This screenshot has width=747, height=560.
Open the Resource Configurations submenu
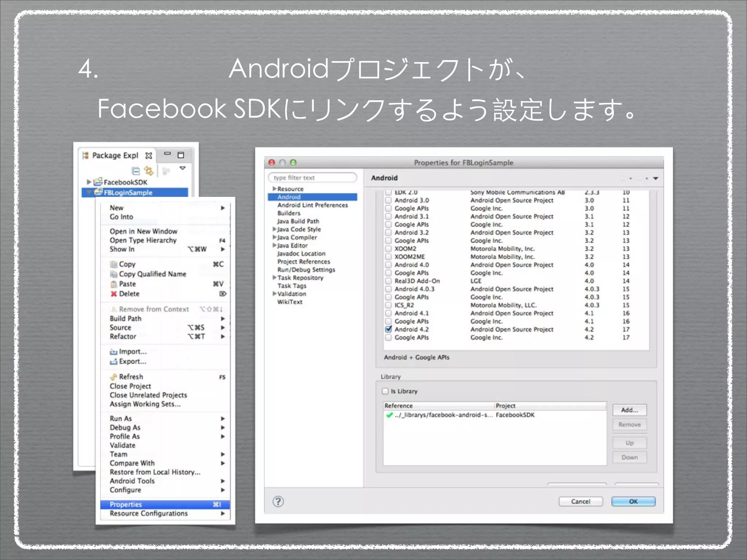coord(165,513)
